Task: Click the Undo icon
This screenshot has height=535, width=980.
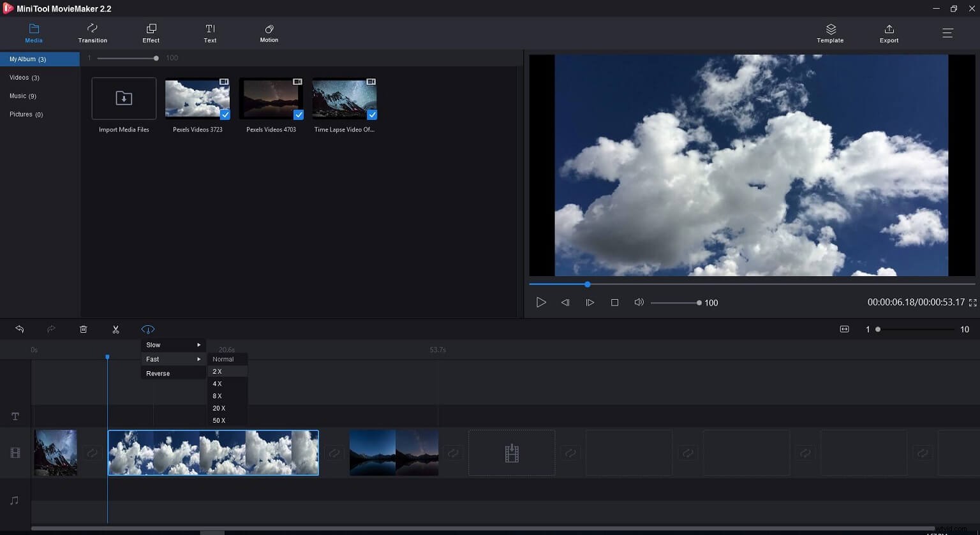Action: pyautogui.click(x=19, y=329)
